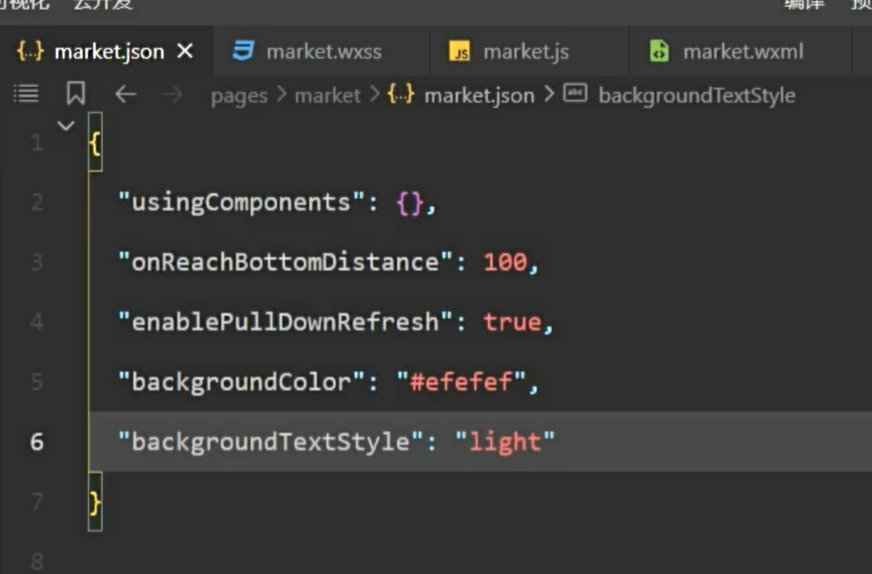Open the market.js tab

(526, 52)
